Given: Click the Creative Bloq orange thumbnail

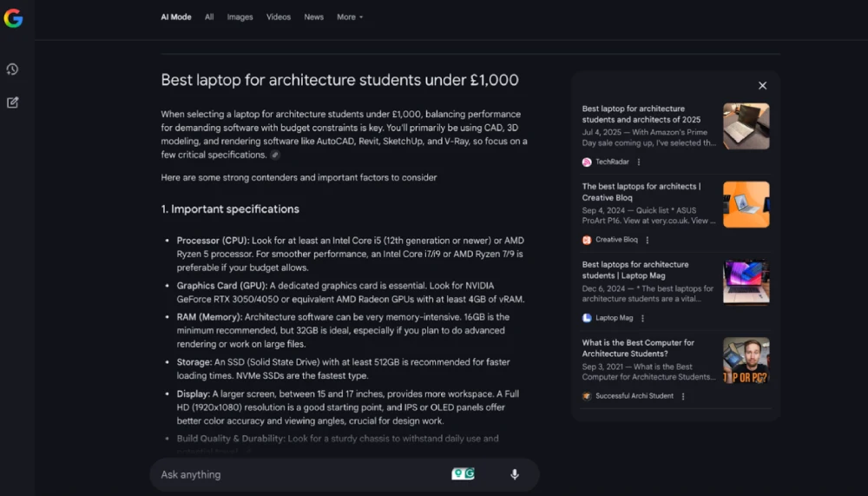Looking at the screenshot, I should (x=746, y=204).
